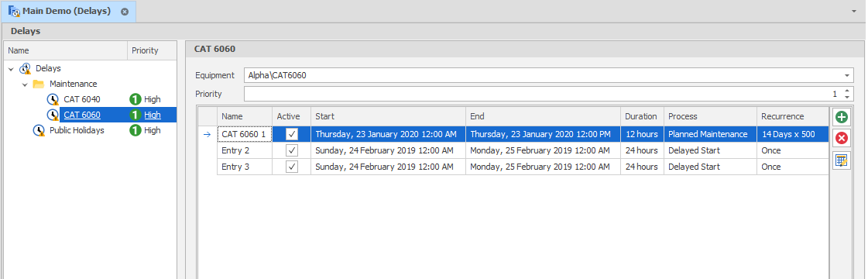Switch to Main Demo (Delays) tab
This screenshot has height=279, width=868.
67,11
